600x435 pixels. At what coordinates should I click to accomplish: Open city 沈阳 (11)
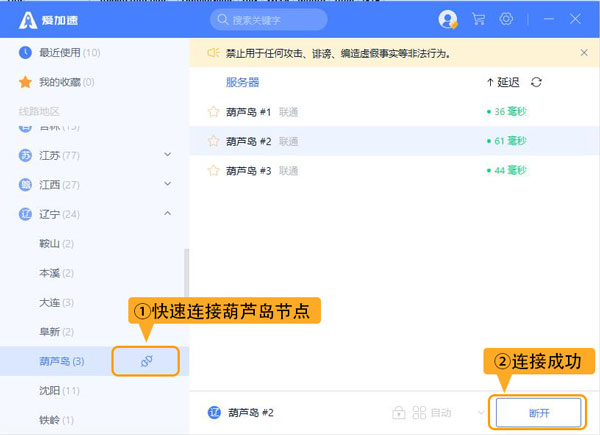(59, 391)
